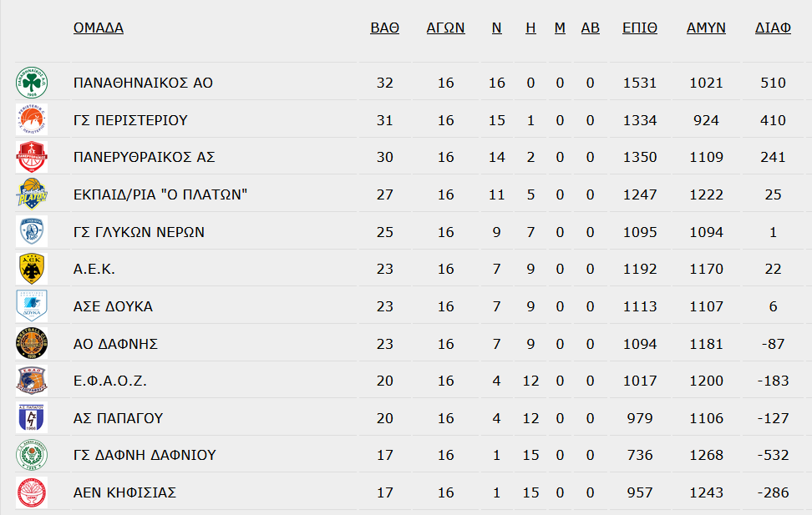Sort by Ν wins column header
This screenshot has width=812, height=515.
pos(496,28)
